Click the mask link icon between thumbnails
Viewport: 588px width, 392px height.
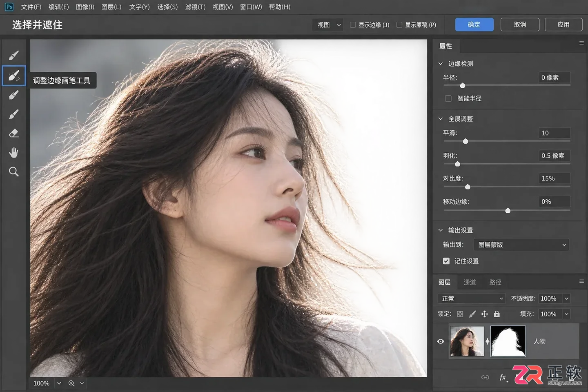coord(487,341)
